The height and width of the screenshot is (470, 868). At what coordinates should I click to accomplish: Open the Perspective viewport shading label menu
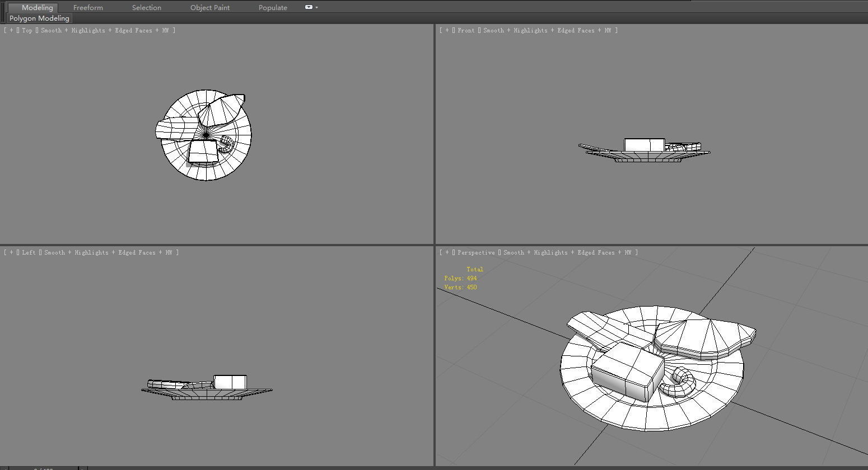[x=567, y=253]
